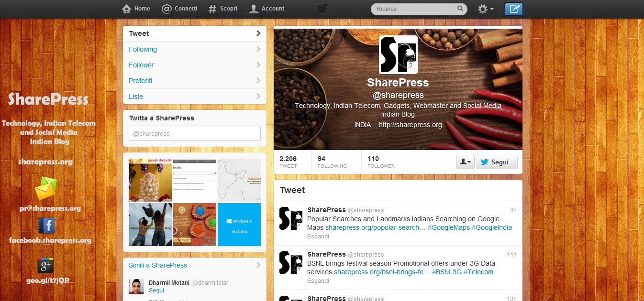This screenshot has width=644, height=301.
Task: Click the compose new tweet icon
Action: coord(514,9)
